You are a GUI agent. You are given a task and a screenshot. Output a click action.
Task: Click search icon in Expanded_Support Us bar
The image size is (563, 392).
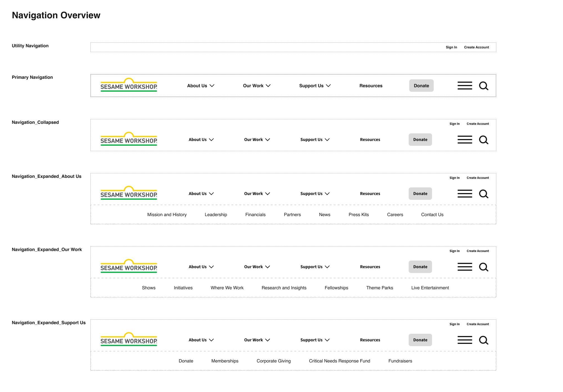click(484, 340)
